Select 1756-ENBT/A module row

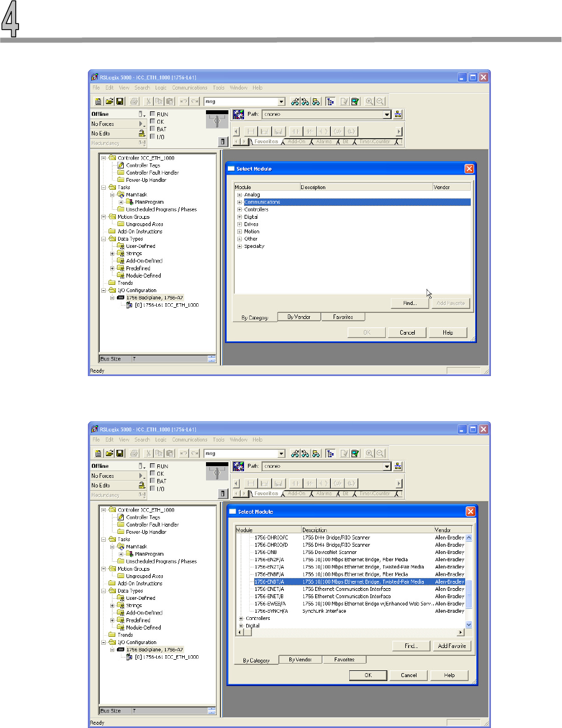(x=359, y=581)
